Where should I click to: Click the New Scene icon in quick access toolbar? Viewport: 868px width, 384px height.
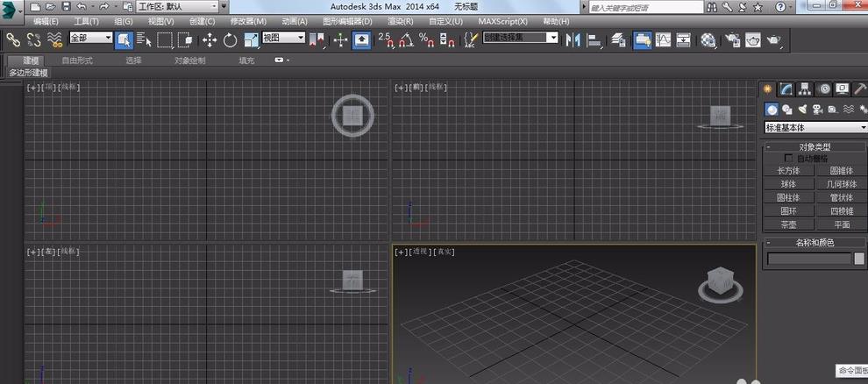(35, 7)
